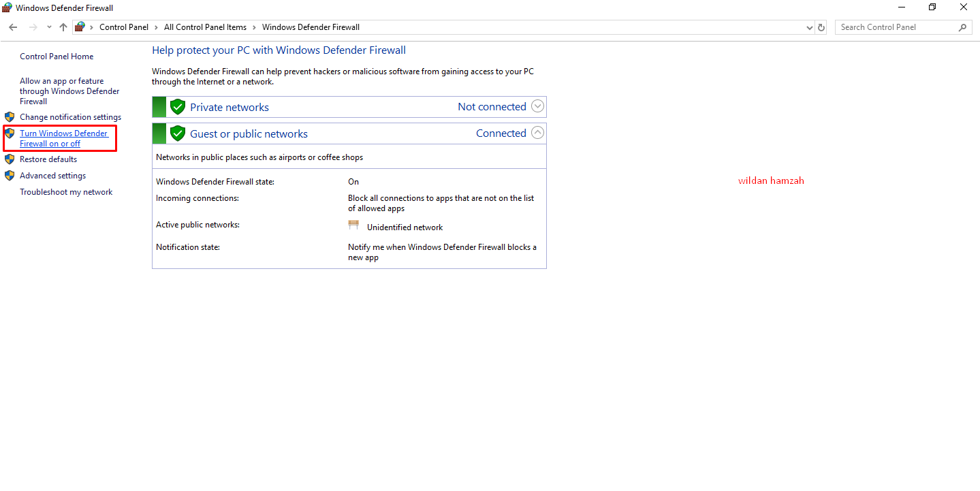980x491 pixels.
Task: Click shield icon beside Turn Windows Defender Firewall
Action: click(x=10, y=133)
